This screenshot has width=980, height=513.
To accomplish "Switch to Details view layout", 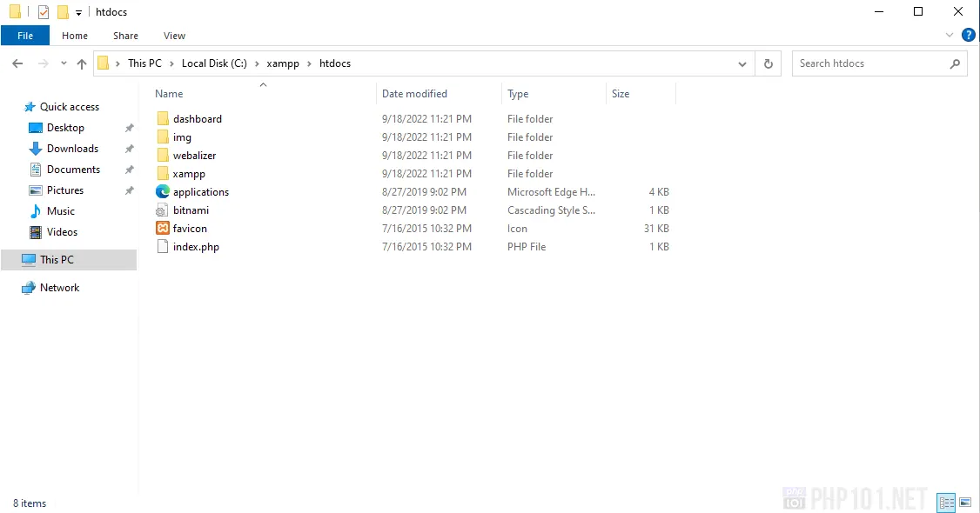I will [x=946, y=503].
